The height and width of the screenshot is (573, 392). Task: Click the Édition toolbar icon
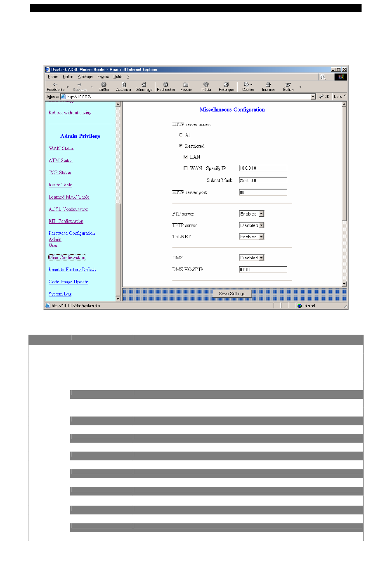(x=288, y=84)
